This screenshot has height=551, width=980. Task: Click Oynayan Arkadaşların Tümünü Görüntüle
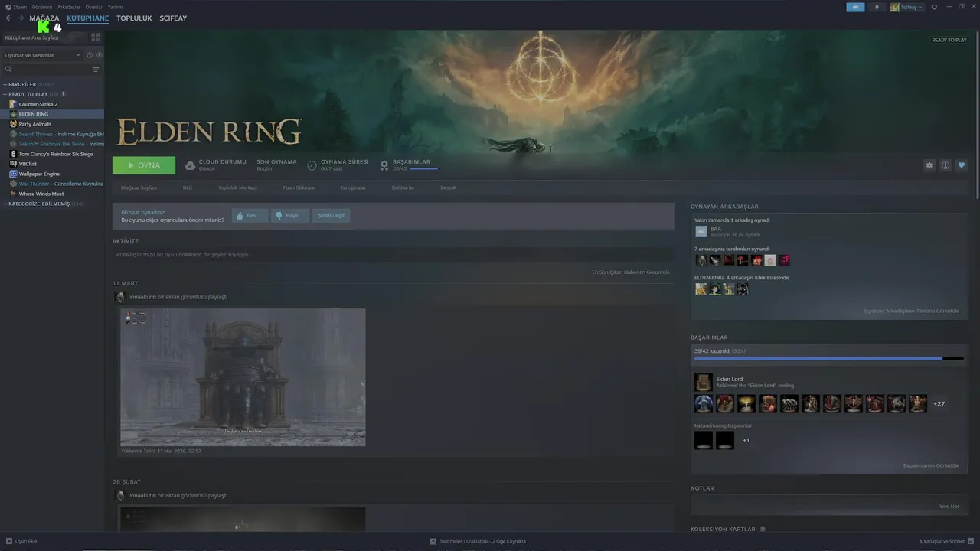[911, 311]
